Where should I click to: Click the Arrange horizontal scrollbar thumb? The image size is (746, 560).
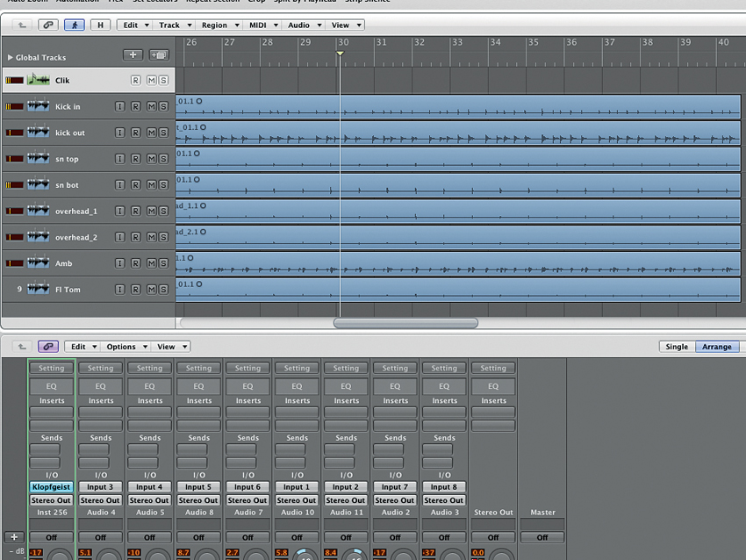(405, 324)
